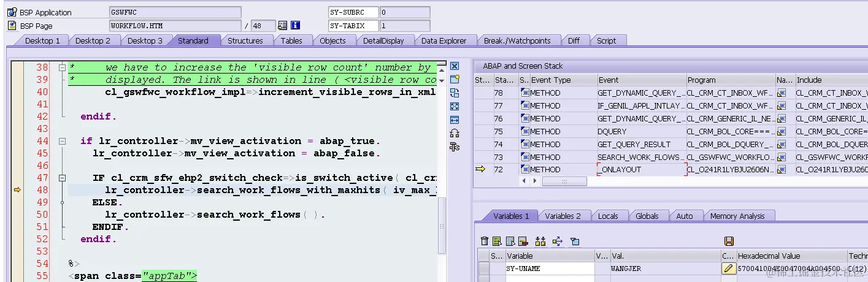Screen dimensions: 868x282
Task: Collapse the IF block at line 47
Action: point(62,178)
